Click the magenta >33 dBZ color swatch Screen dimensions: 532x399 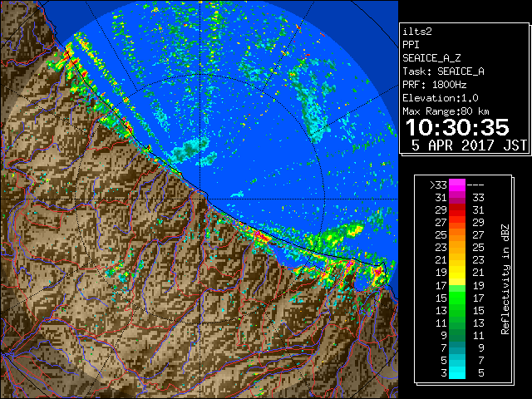coord(457,185)
